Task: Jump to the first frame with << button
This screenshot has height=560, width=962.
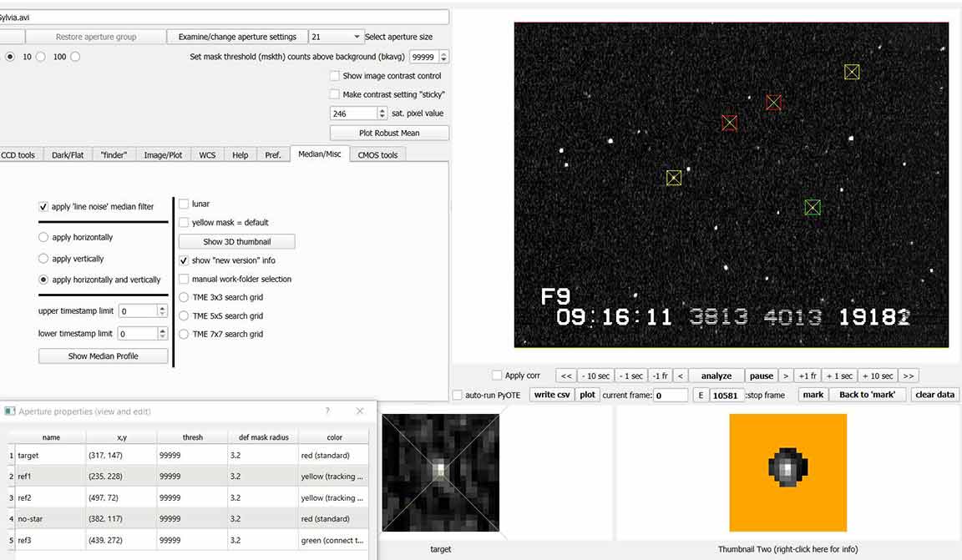Action: click(x=566, y=376)
